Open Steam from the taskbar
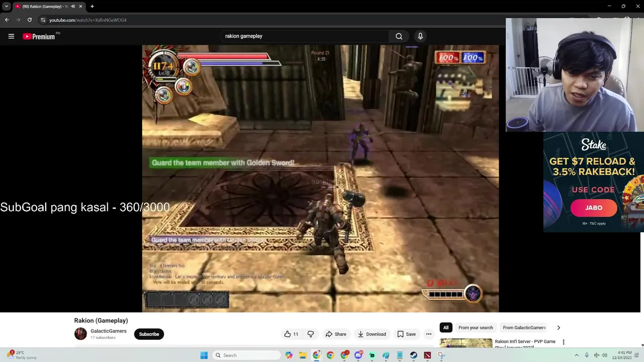The width and height of the screenshot is (644, 362). click(x=414, y=355)
